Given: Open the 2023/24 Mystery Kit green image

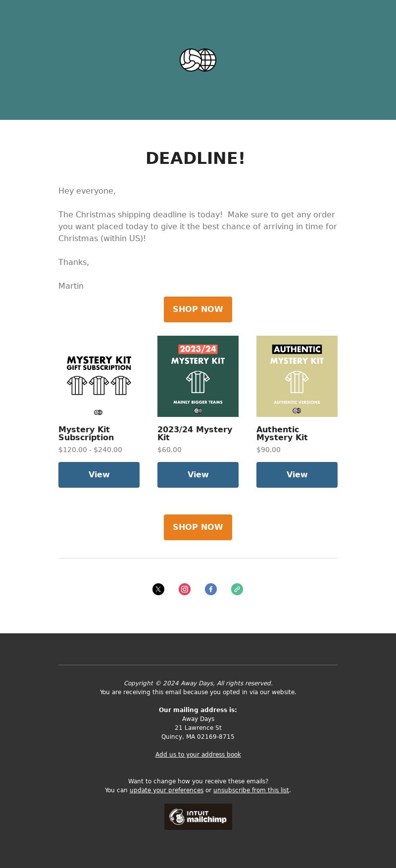Looking at the screenshot, I should pyautogui.click(x=198, y=376).
